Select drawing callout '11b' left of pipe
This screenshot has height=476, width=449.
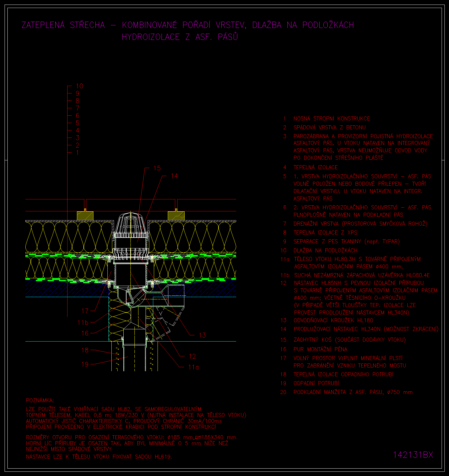coord(83,322)
